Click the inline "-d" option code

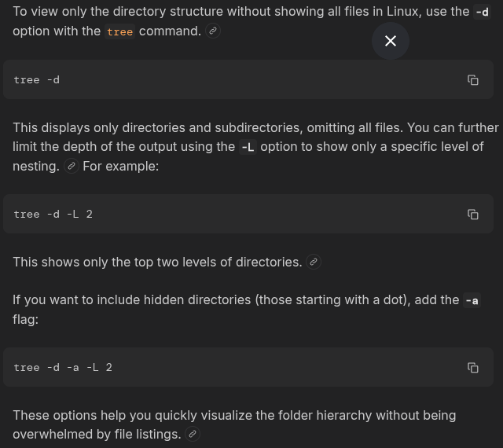(x=482, y=13)
